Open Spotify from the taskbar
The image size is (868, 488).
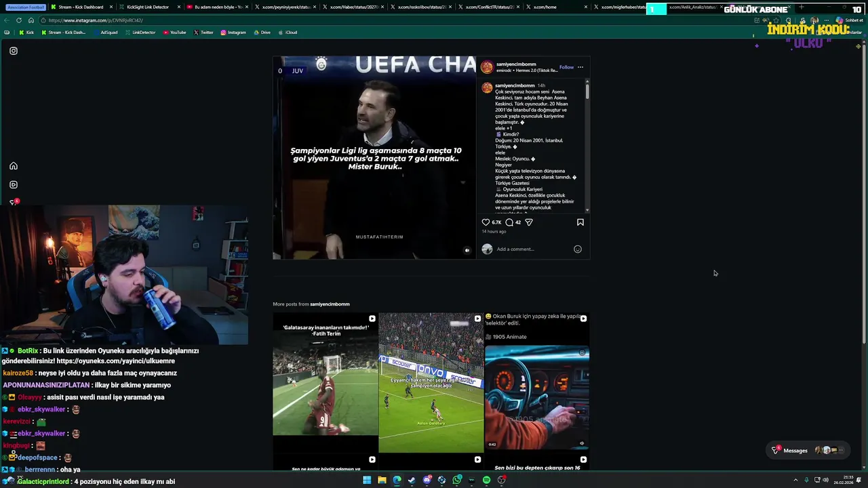pos(486,480)
